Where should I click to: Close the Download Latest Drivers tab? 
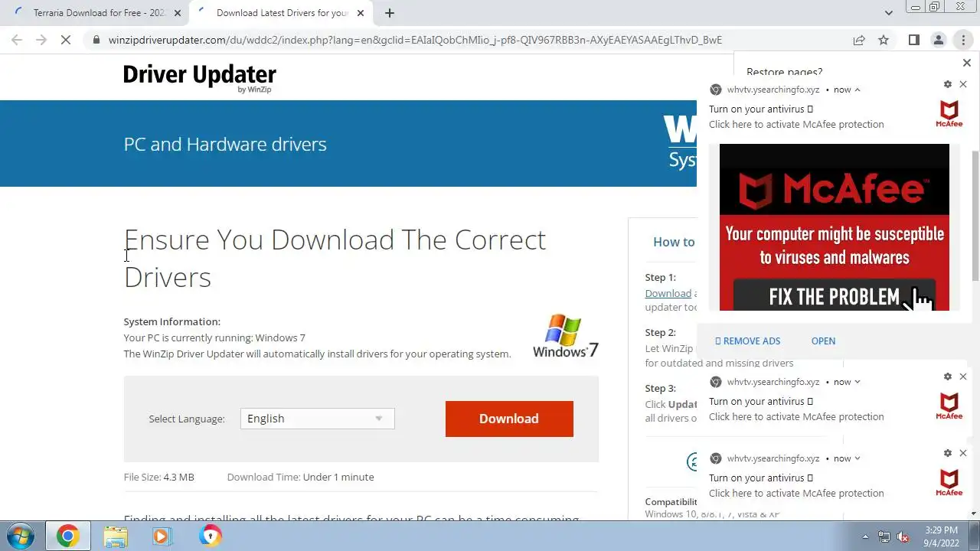coord(360,13)
